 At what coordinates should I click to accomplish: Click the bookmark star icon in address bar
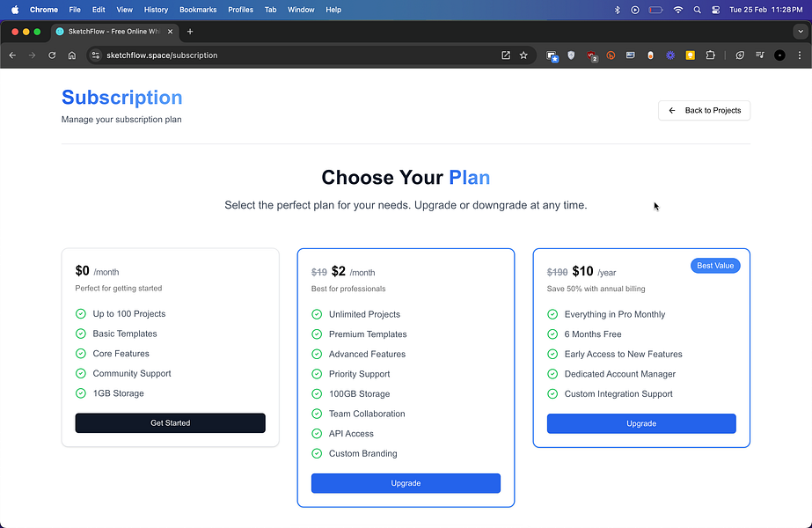523,55
